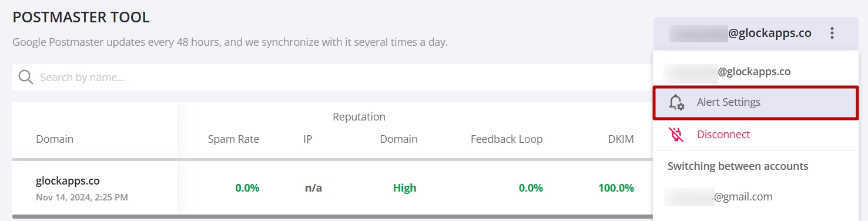
Task: Choose Disconnect from the account menu
Action: coord(755,135)
